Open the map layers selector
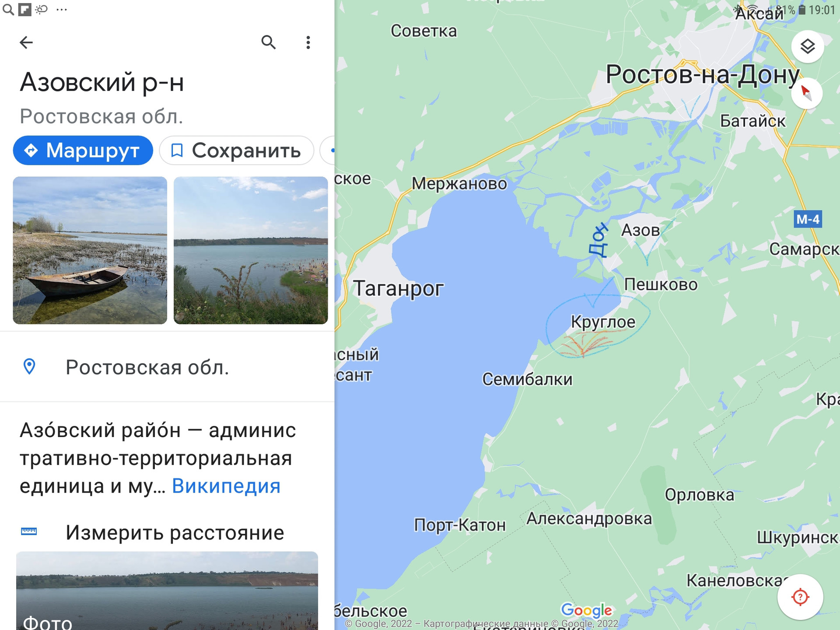840x630 pixels. [x=808, y=46]
